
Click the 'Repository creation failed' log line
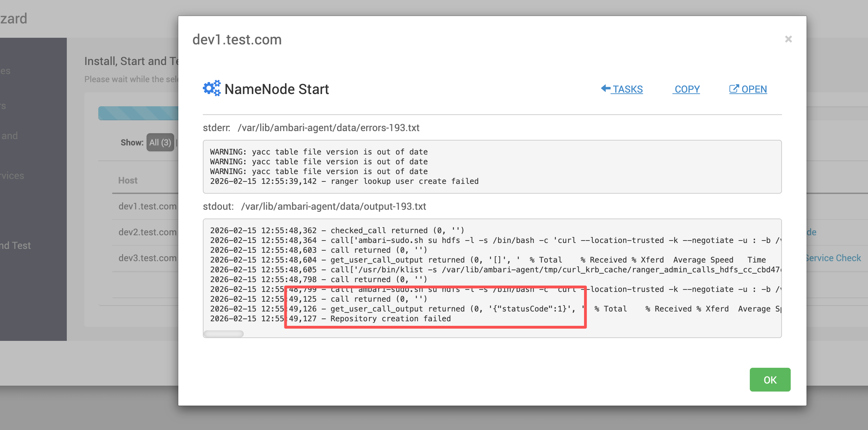[x=390, y=318]
